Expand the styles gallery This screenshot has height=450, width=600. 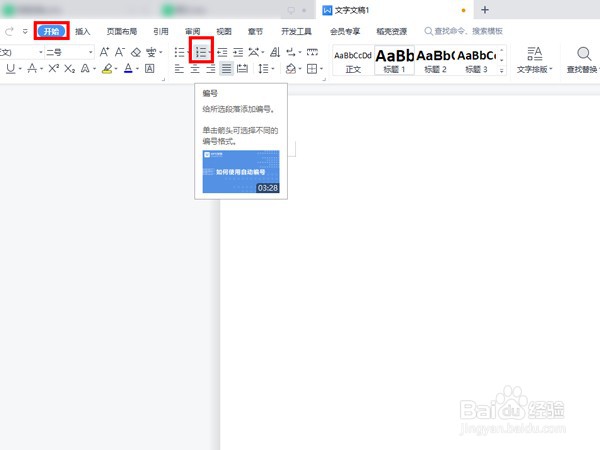(501, 70)
